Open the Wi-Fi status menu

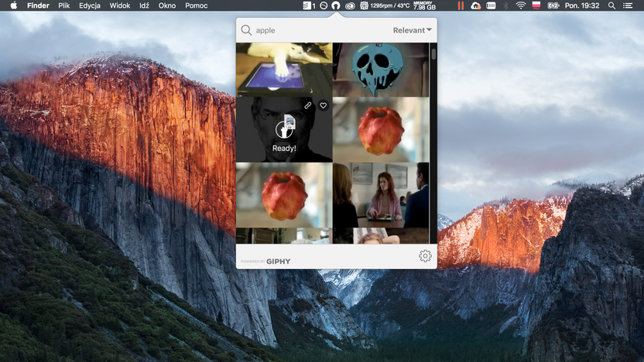pyautogui.click(x=521, y=5)
